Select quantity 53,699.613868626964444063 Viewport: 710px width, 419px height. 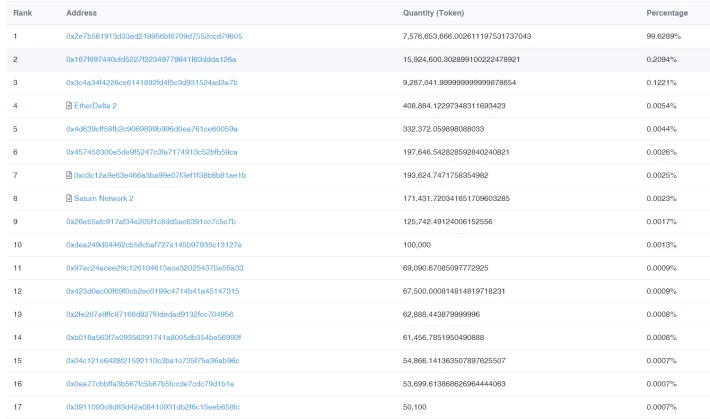click(454, 384)
